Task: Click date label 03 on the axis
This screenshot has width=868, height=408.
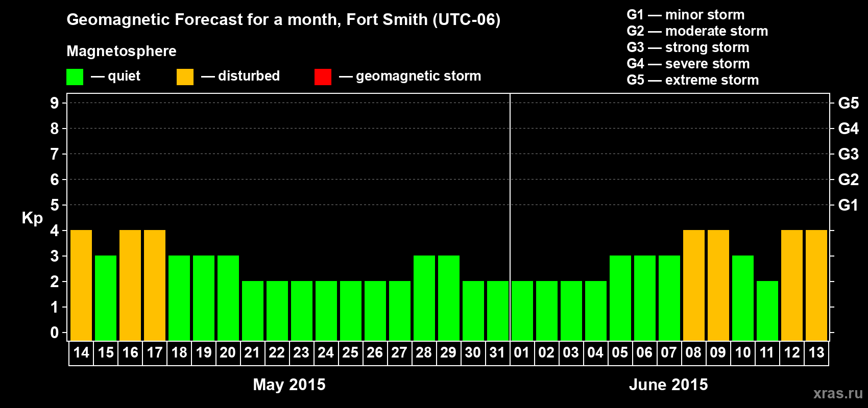Action: 571,352
